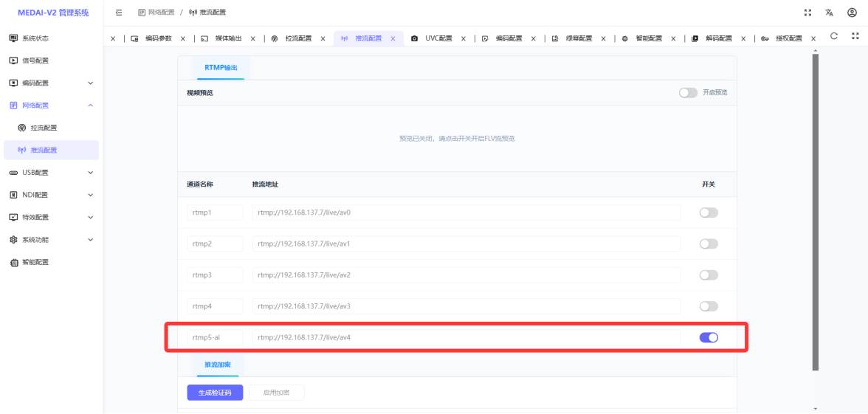The image size is (868, 414).
Task: Click the refresh icon in tab bar
Action: 834,36
